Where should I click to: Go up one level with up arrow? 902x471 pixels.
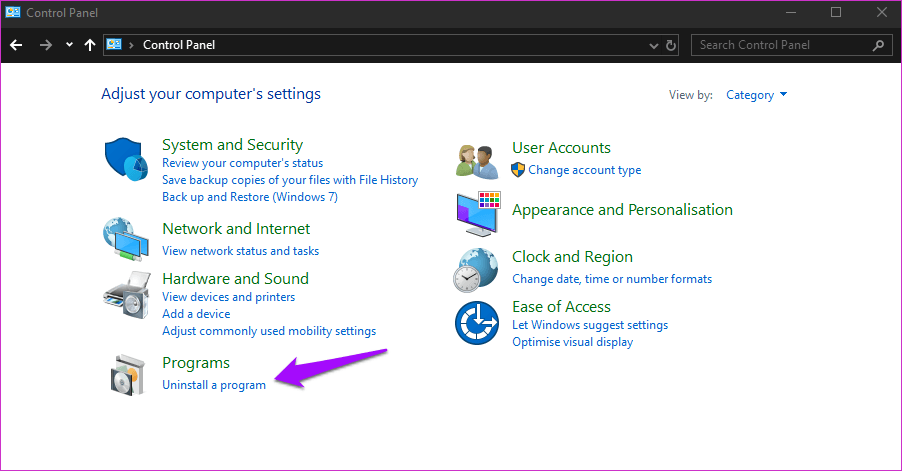pyautogui.click(x=90, y=45)
